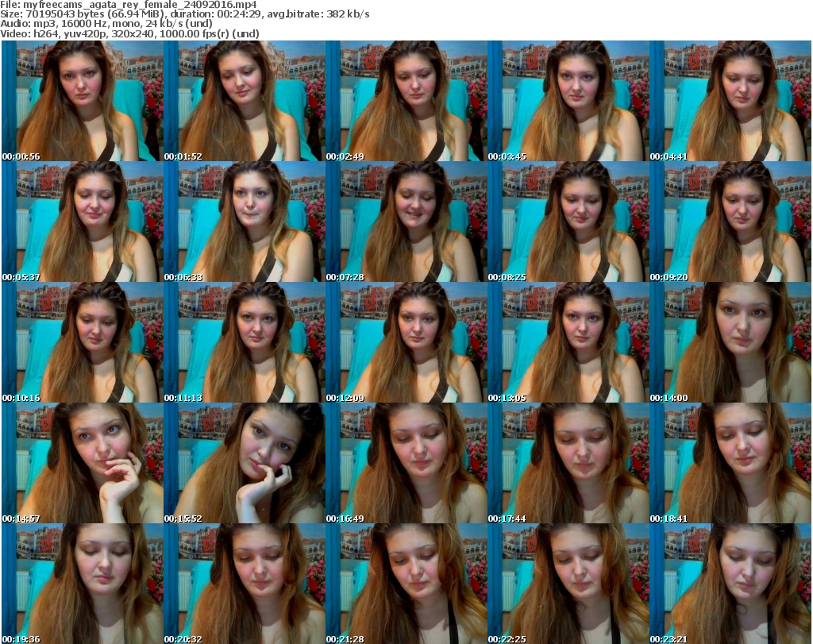Screen dimensions: 813x644
Task: Select the frame at 00:01:52
Action: pos(244,101)
